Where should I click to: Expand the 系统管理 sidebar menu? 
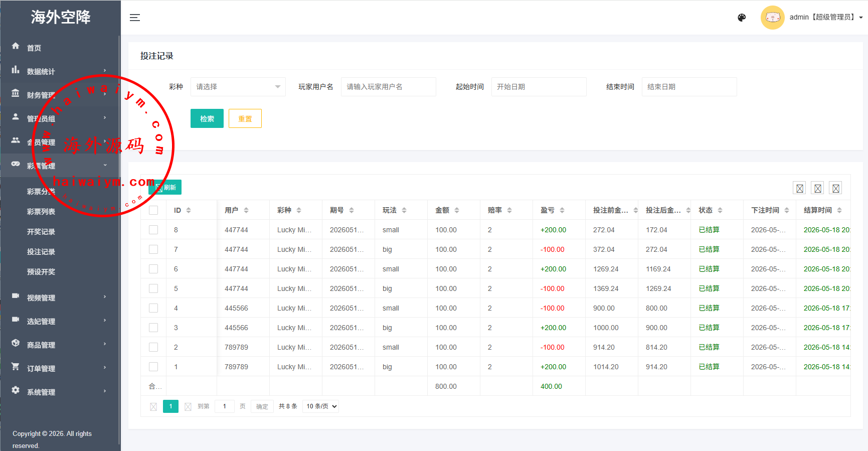(60, 392)
